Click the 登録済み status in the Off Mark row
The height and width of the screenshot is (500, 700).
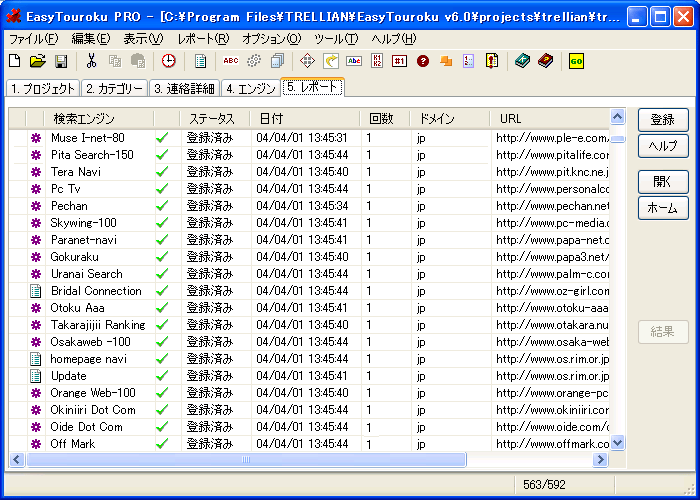pos(210,444)
